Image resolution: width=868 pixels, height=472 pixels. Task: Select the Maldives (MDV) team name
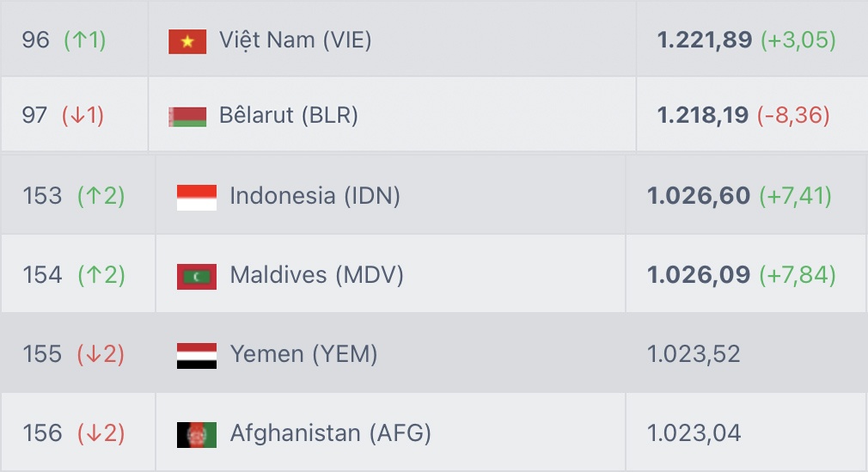coord(316,275)
